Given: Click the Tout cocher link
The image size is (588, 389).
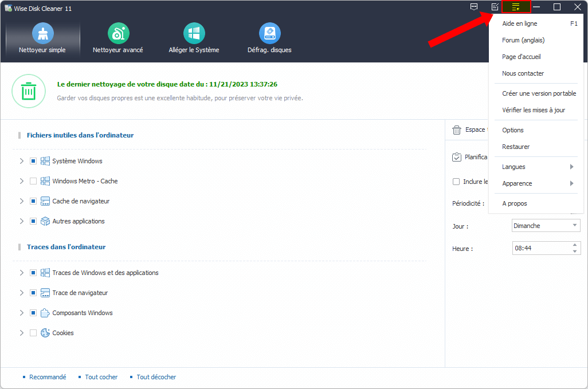Looking at the screenshot, I should click(x=101, y=377).
